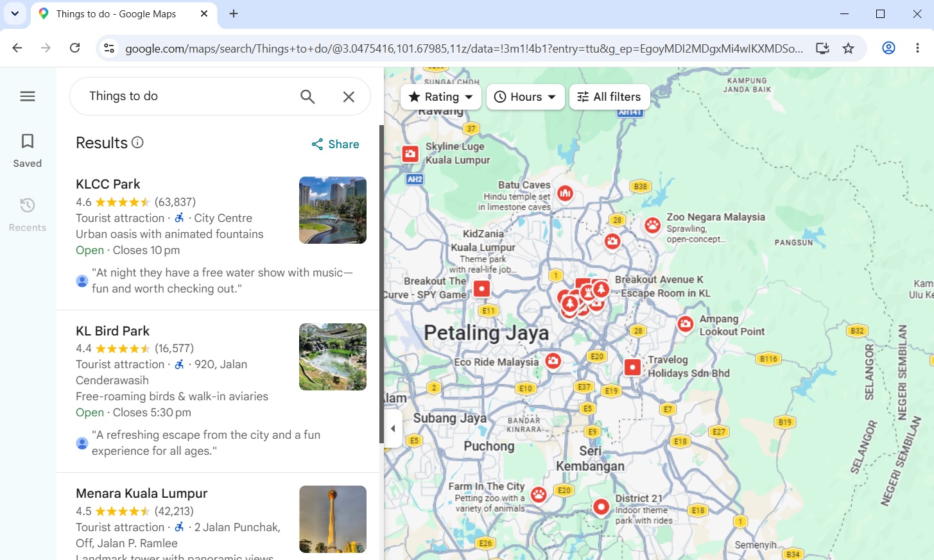Image resolution: width=934 pixels, height=560 pixels.
Task: Click the Skyline Luge map pin
Action: [410, 154]
